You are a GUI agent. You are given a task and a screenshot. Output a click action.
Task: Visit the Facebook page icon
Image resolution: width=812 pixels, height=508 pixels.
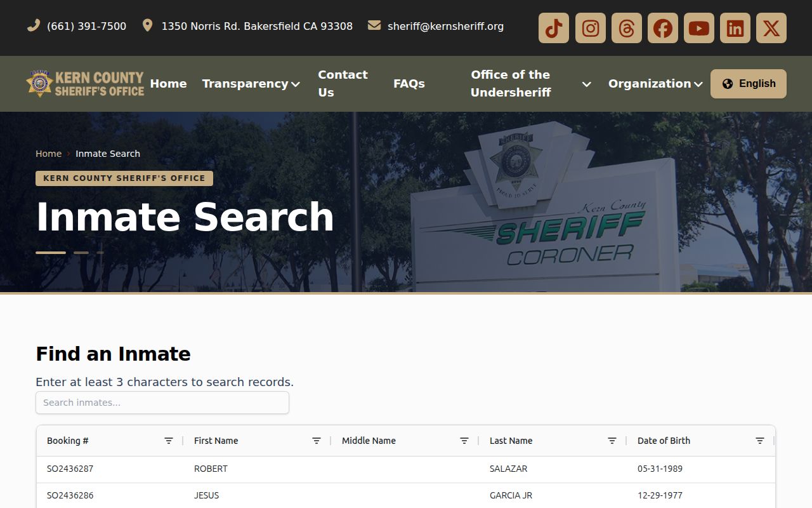663,28
